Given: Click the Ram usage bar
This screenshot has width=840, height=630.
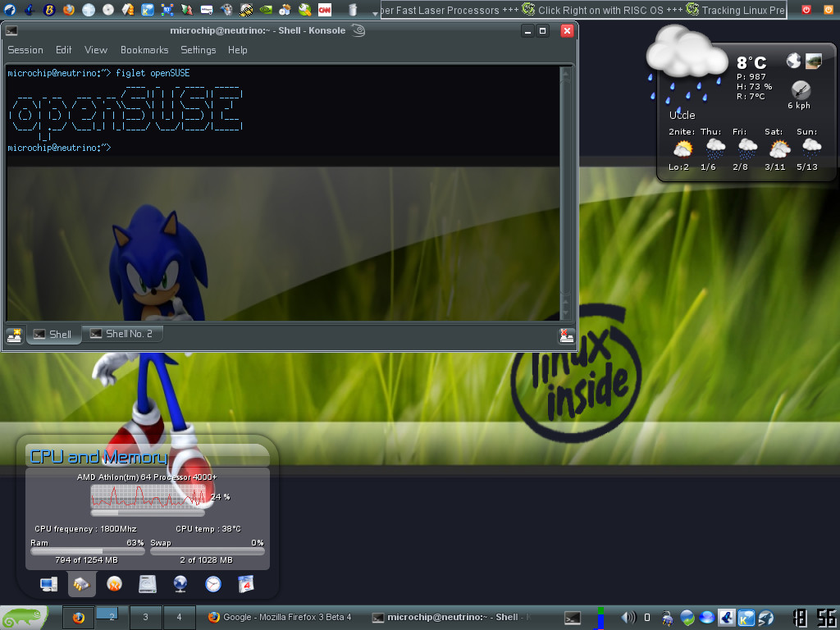Looking at the screenshot, I should (88, 551).
